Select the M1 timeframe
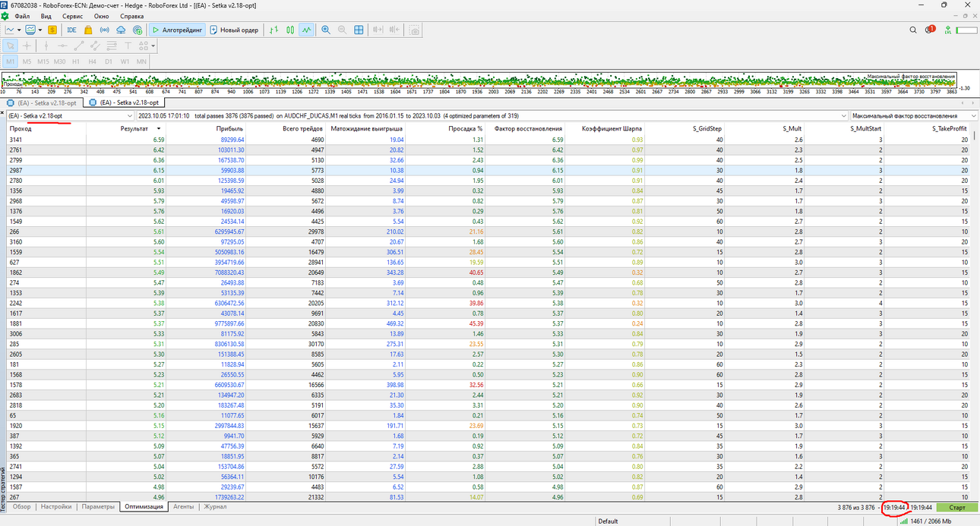This screenshot has width=980, height=526. pyautogui.click(x=11, y=61)
